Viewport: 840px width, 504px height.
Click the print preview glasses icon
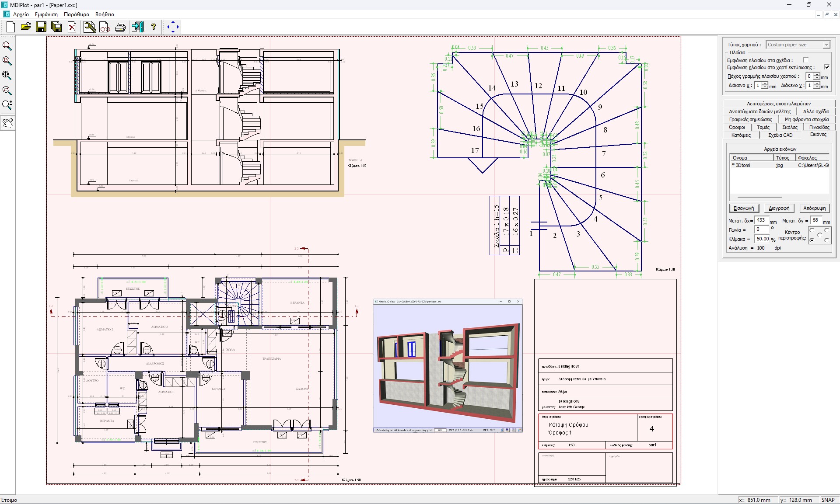105,27
